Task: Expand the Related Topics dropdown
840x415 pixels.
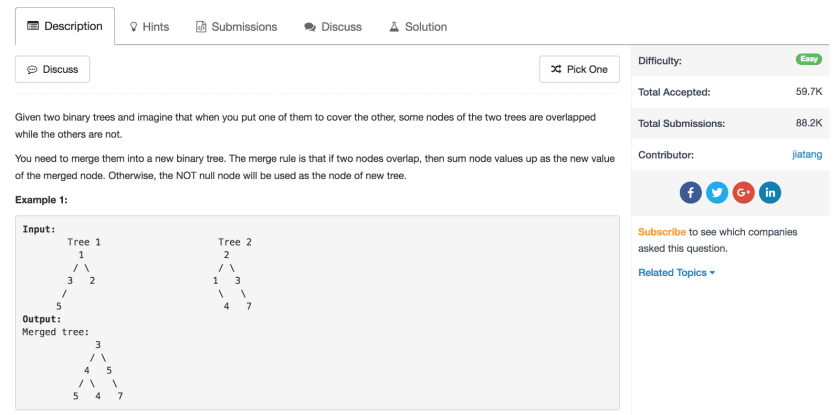Action: [x=676, y=273]
